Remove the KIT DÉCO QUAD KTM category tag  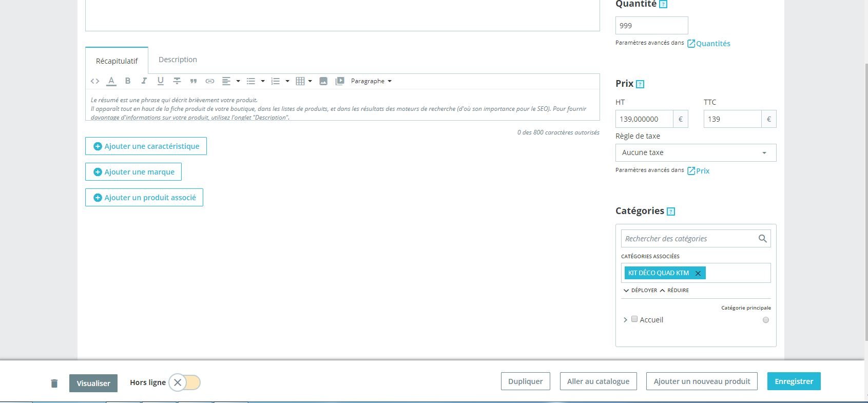(x=698, y=273)
